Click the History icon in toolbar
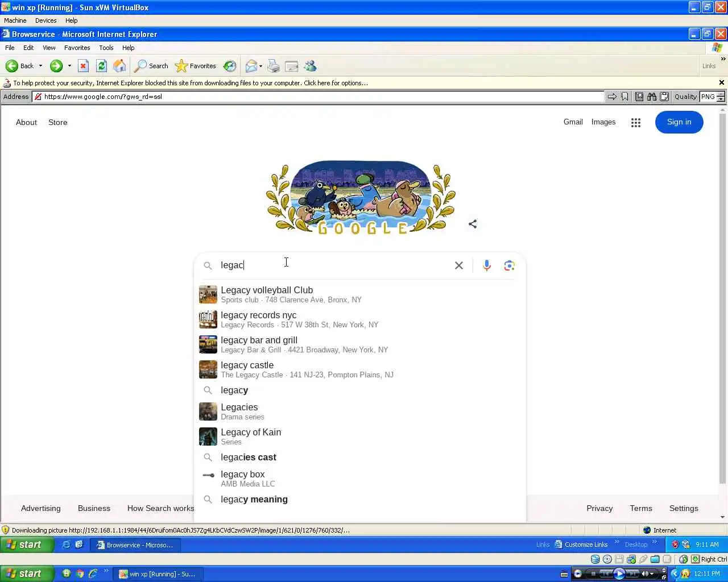 [230, 66]
